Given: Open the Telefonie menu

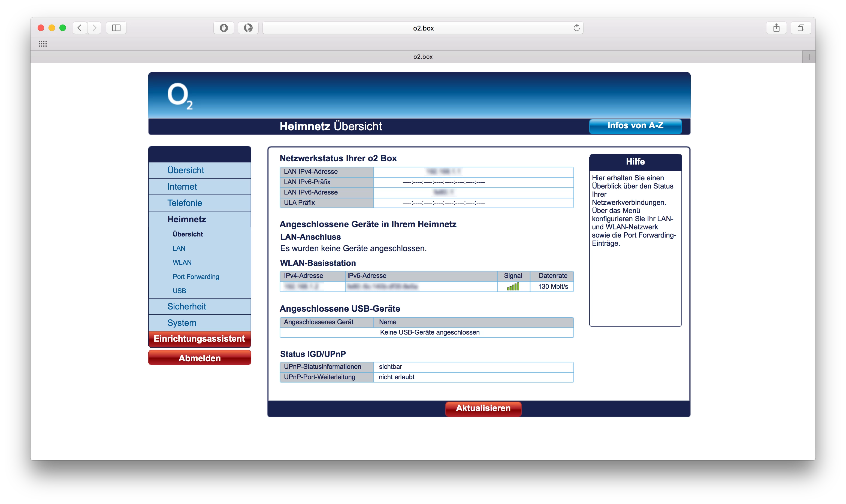Looking at the screenshot, I should click(x=200, y=203).
